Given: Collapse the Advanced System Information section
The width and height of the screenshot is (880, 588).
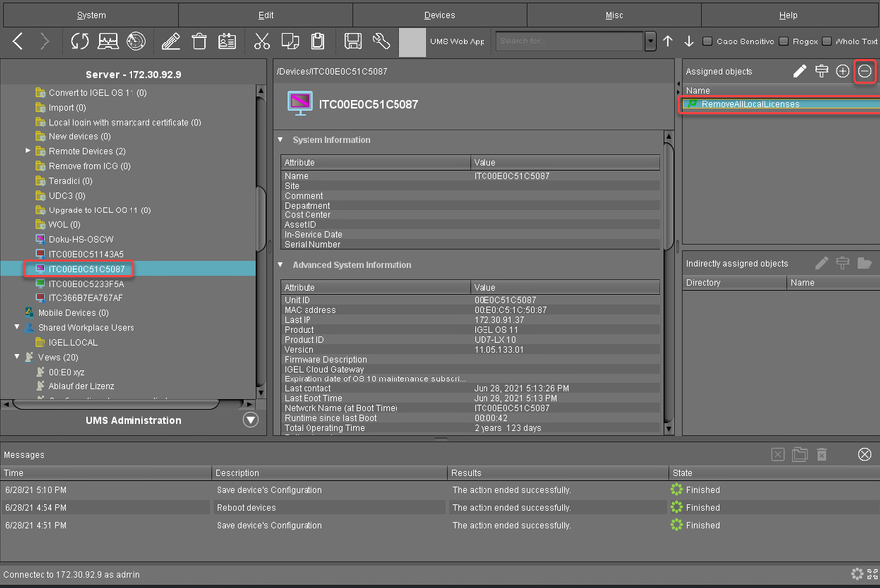Looking at the screenshot, I should (x=281, y=265).
